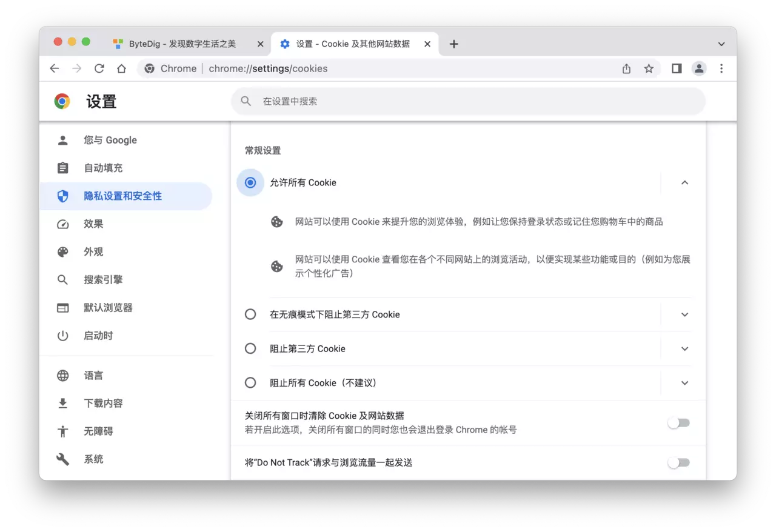The height and width of the screenshot is (532, 776).
Task: Select the 设置 - Cookie 及其他网站数据 tab
Action: 355,44
